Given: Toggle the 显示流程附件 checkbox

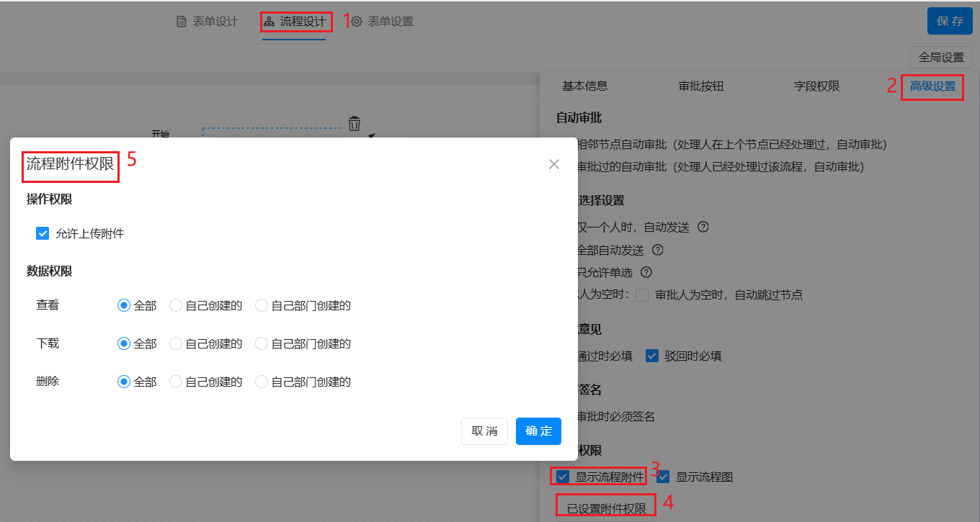Looking at the screenshot, I should click(563, 477).
